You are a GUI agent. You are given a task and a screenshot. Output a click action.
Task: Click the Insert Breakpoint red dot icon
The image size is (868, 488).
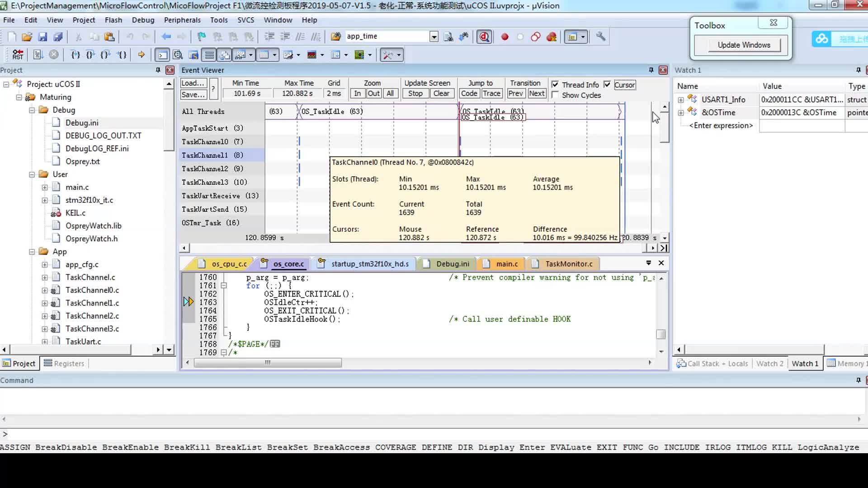[505, 37]
